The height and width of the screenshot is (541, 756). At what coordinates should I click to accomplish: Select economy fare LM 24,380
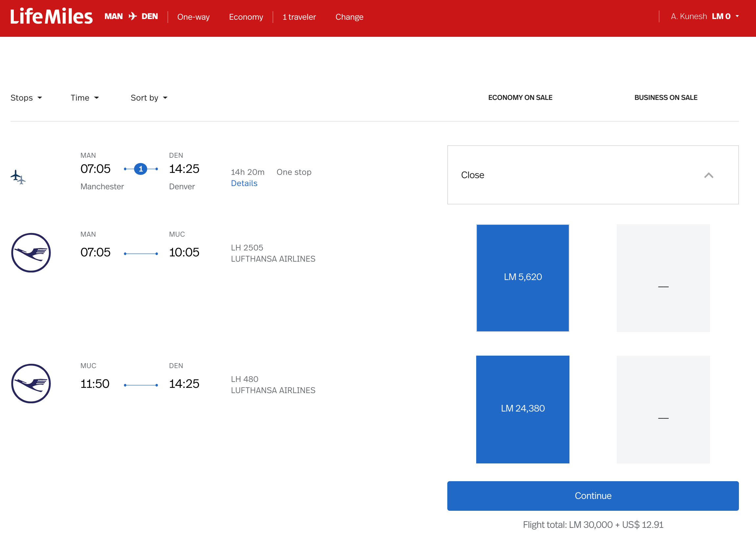click(x=523, y=410)
